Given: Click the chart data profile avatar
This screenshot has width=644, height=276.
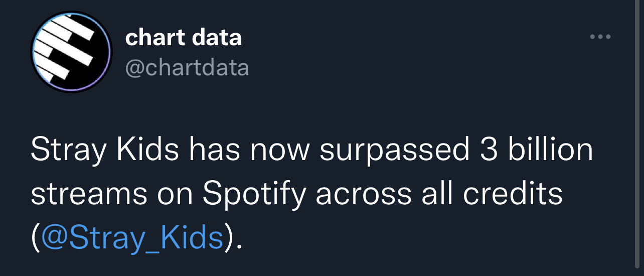Looking at the screenshot, I should pos(71,52).
